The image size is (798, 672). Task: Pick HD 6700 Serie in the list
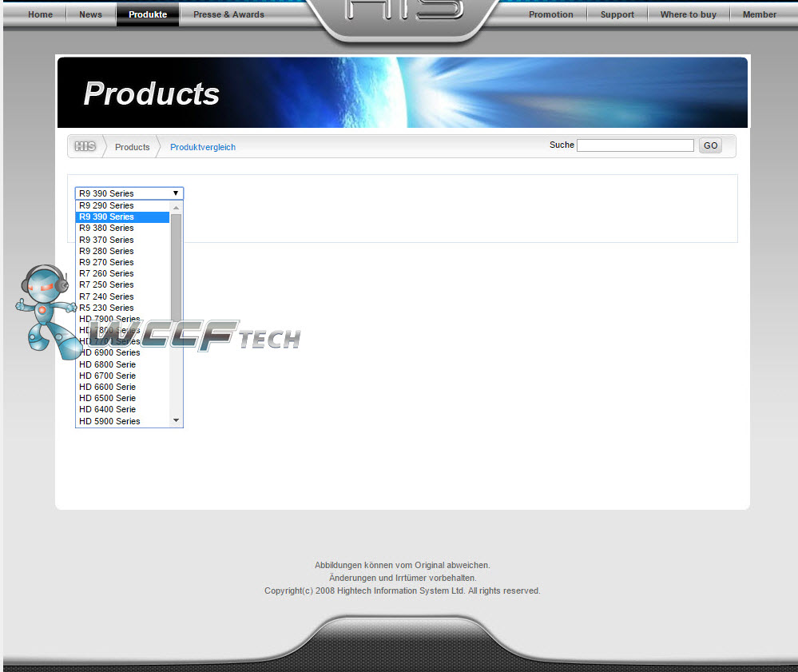pyautogui.click(x=123, y=376)
